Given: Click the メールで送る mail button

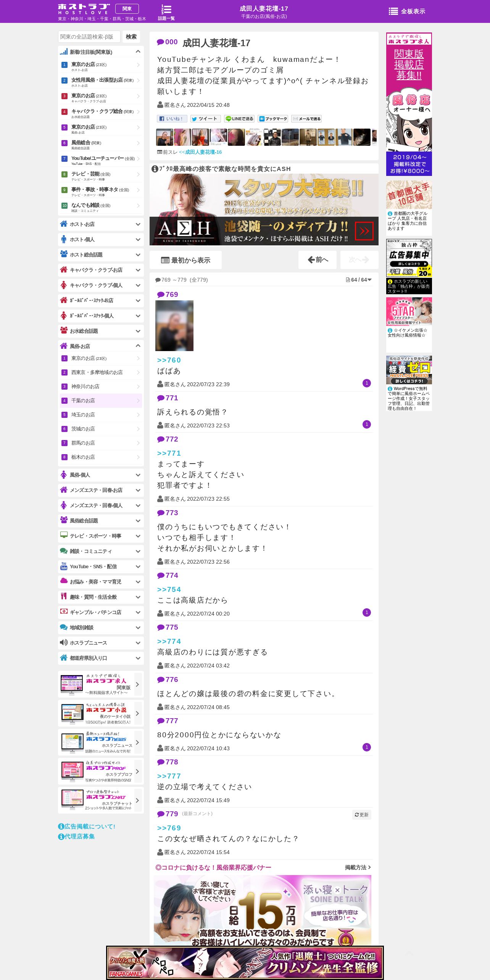Looking at the screenshot, I should (306, 119).
